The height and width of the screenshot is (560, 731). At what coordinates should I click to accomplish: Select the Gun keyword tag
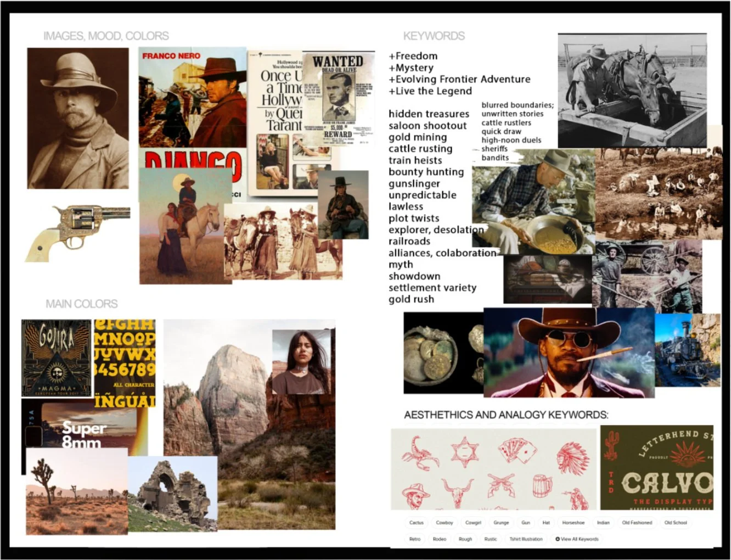pyautogui.click(x=526, y=523)
